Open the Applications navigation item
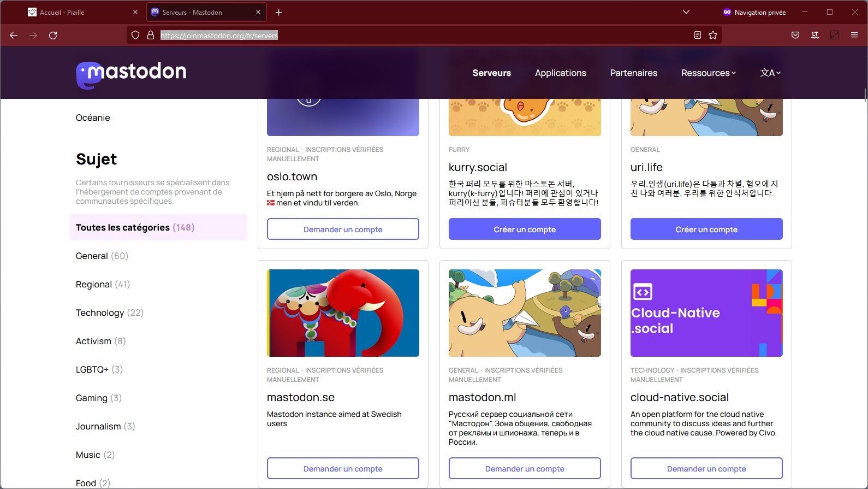868x489 pixels. (x=561, y=73)
